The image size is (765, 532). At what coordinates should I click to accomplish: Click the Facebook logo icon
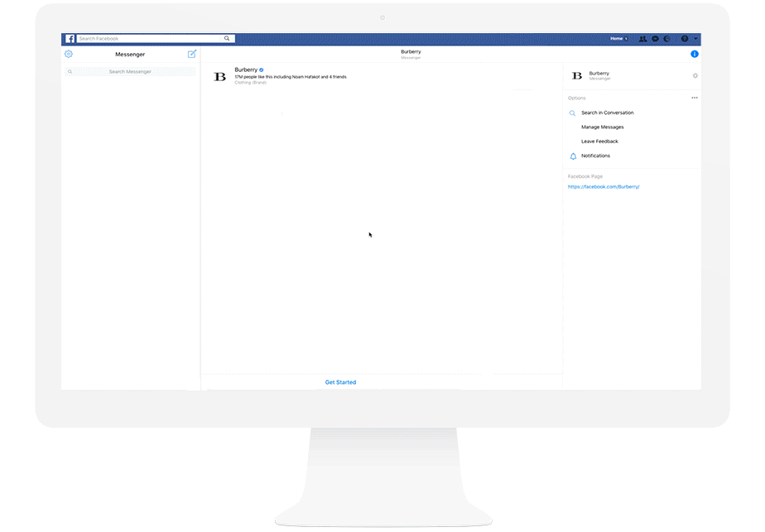70,39
